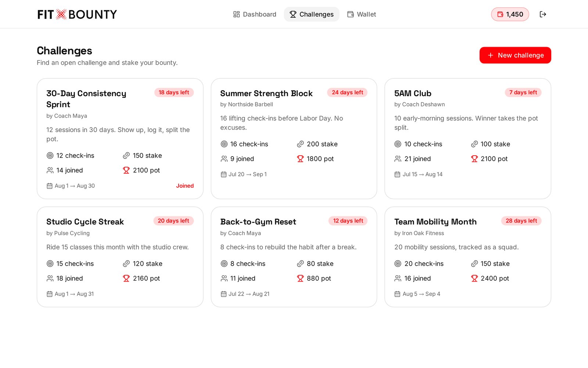Click the '200 stake' value

(322, 144)
